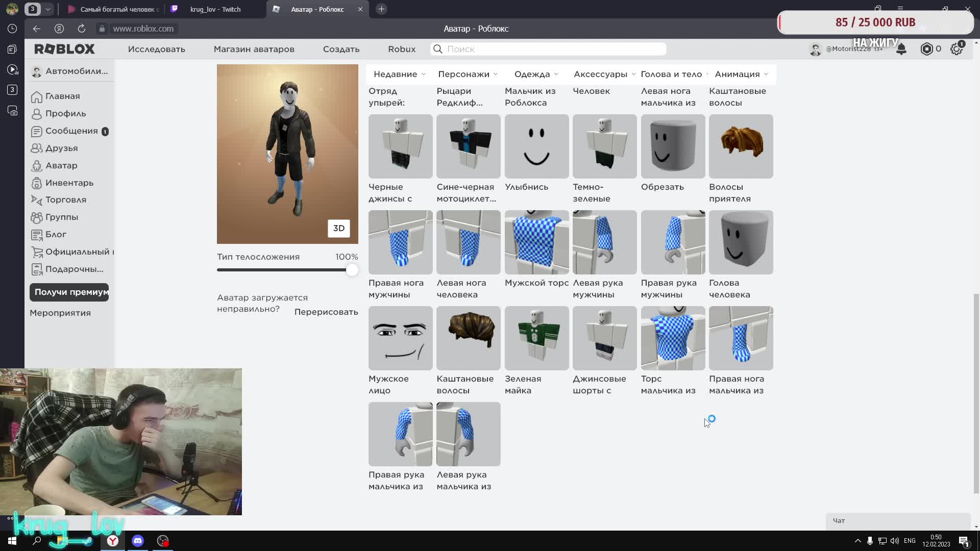The image size is (980, 551).
Task: Click the Получи премиум button
Action: click(69, 292)
